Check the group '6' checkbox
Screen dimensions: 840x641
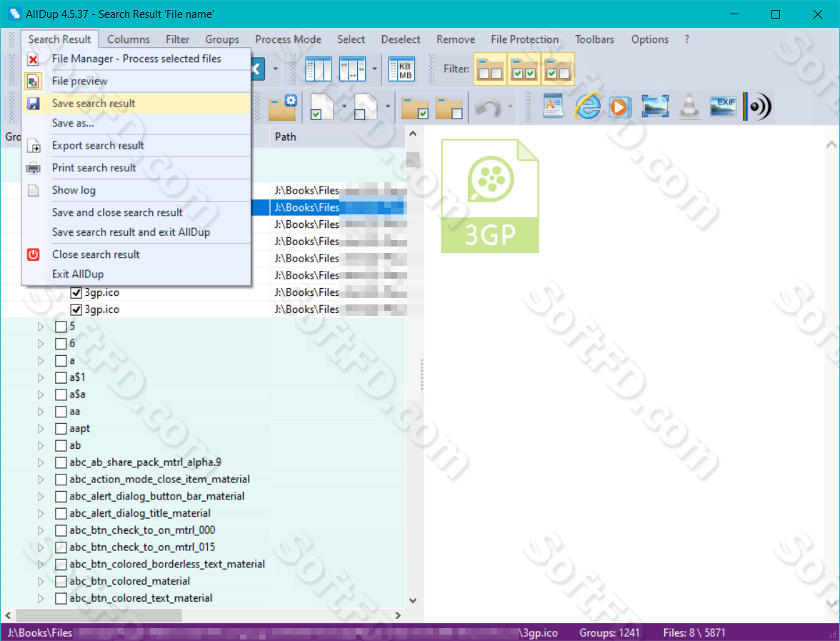tap(61, 344)
